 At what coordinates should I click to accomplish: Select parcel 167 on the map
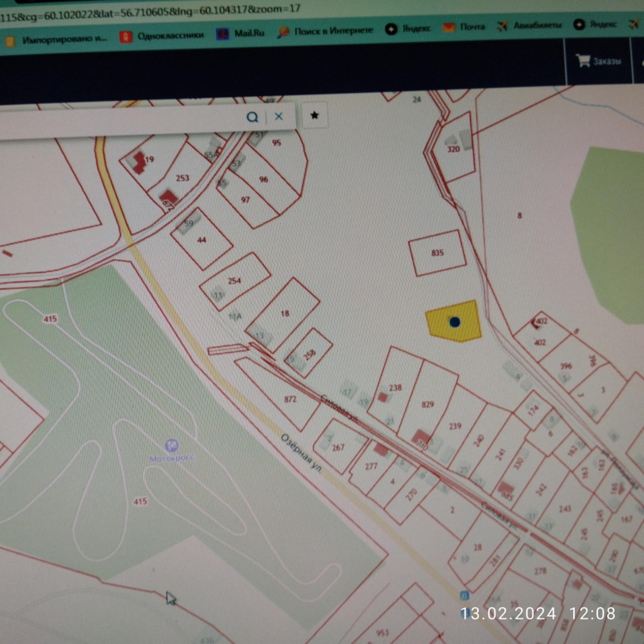627,519
